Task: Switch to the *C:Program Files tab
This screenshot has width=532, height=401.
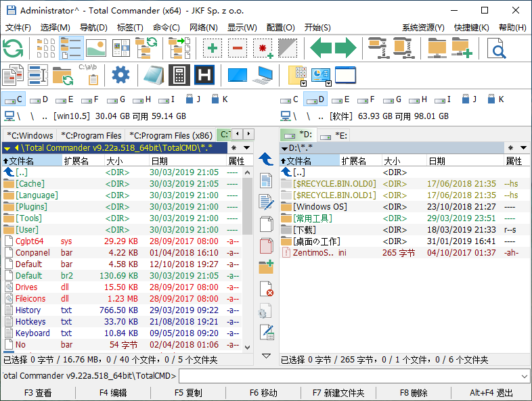Action: (x=90, y=135)
